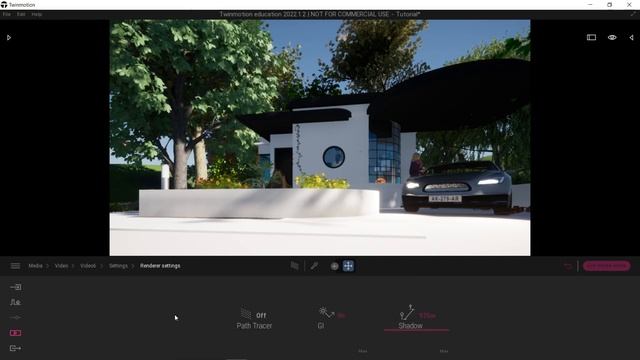
Task: Click the Shadow distance icon
Action: click(408, 312)
